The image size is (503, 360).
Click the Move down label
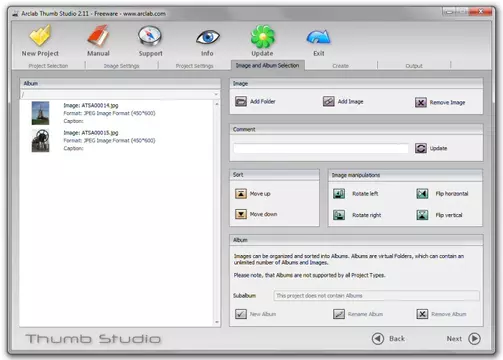pos(263,214)
